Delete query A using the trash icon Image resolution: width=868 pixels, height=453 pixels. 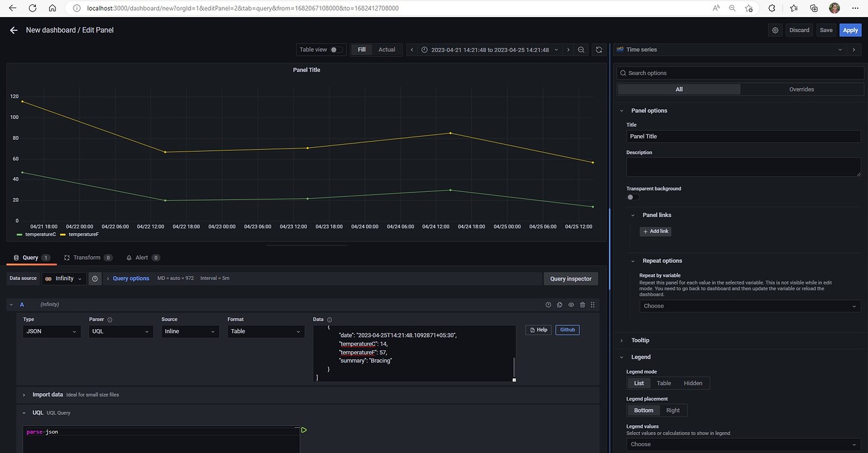pyautogui.click(x=582, y=305)
